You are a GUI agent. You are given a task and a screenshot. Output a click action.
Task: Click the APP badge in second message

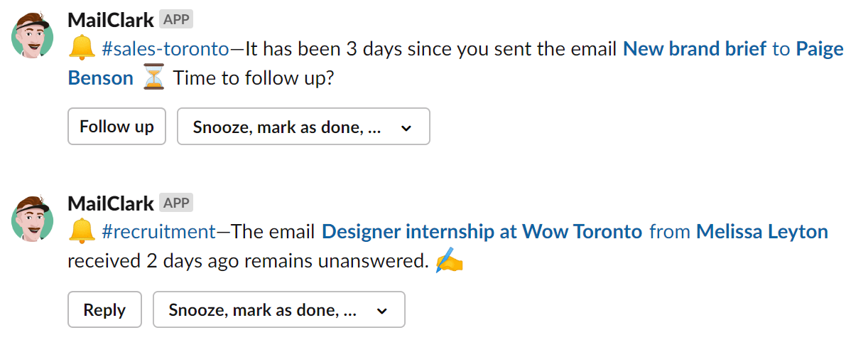tap(176, 203)
